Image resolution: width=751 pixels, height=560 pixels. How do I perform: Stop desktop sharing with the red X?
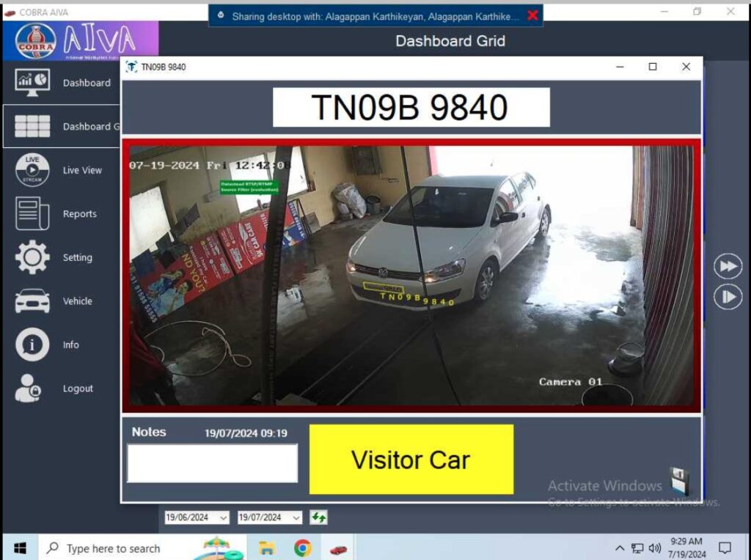(532, 15)
